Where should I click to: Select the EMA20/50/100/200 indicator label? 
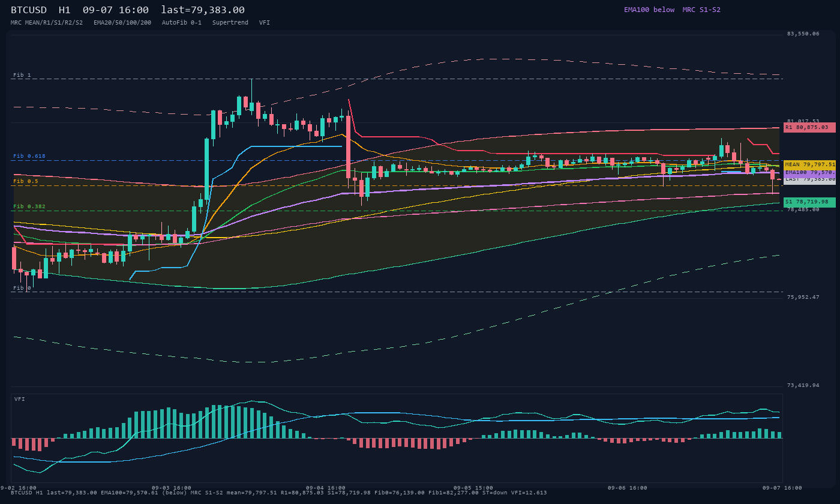pos(122,23)
